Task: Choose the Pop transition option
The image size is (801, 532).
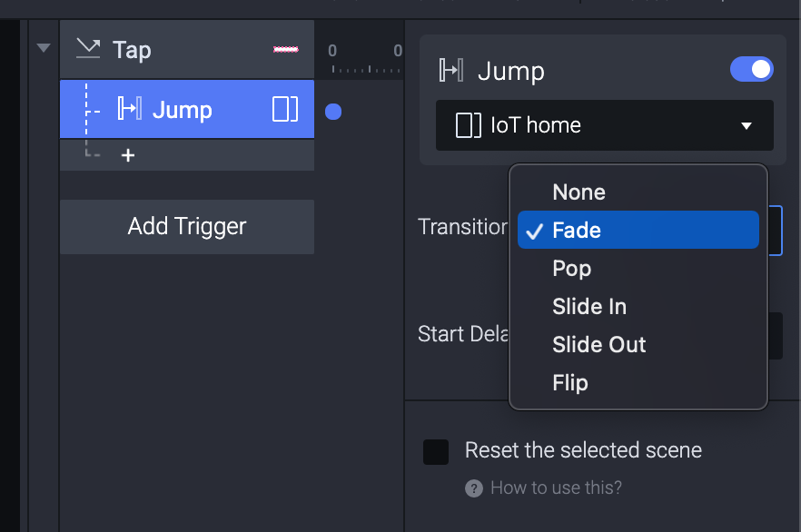Action: (572, 269)
